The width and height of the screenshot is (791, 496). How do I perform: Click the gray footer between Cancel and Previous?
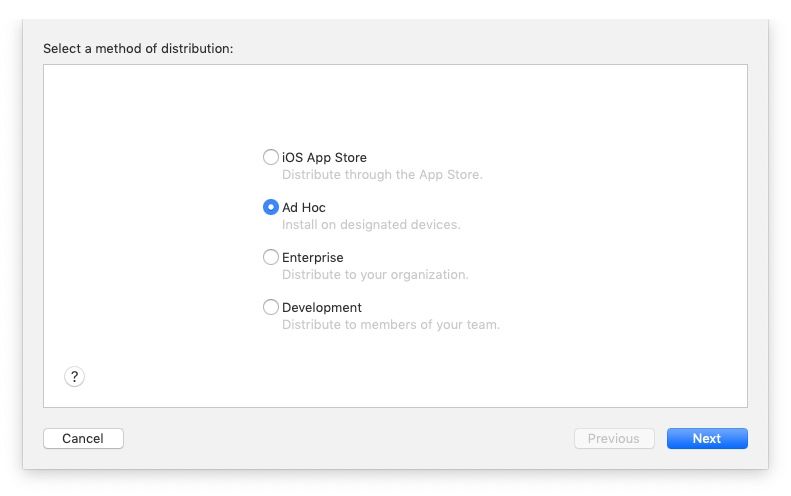pyautogui.click(x=348, y=438)
